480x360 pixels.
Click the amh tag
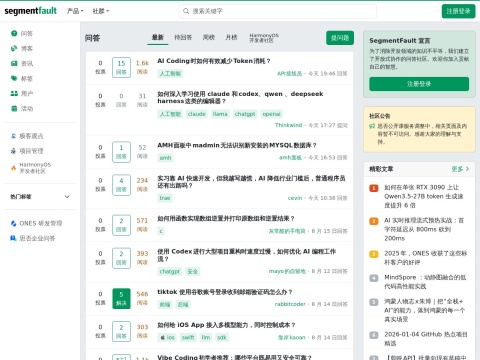165,158
